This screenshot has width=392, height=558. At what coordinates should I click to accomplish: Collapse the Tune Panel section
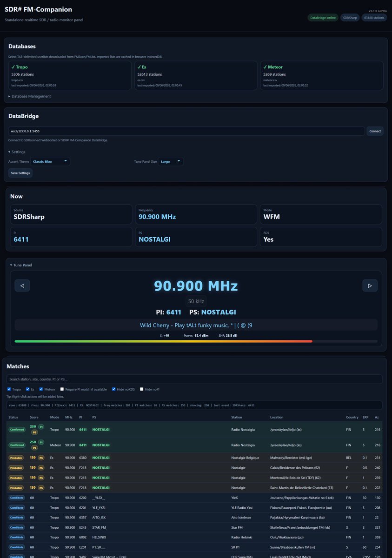22,265
